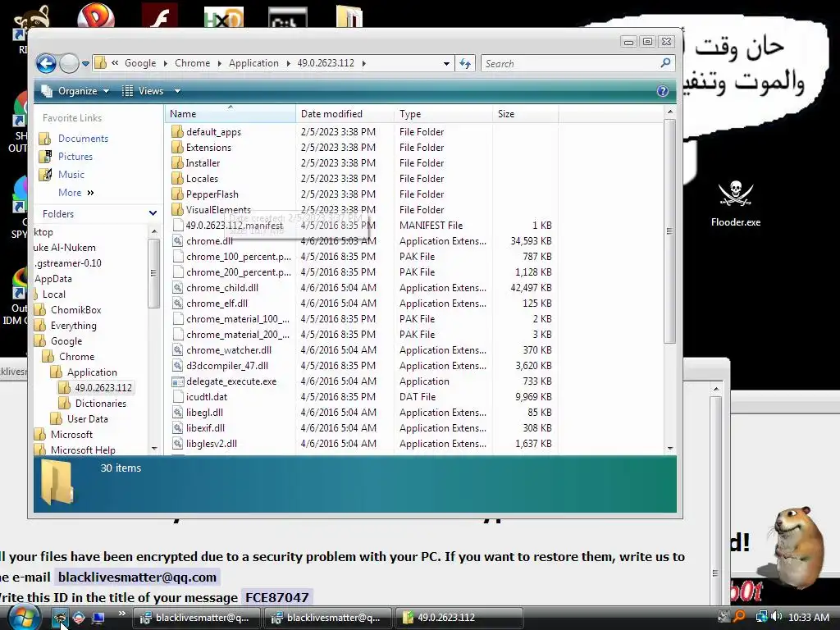Select the libglesv2.dll file icon
The width and height of the screenshot is (840, 630).
[x=177, y=444]
